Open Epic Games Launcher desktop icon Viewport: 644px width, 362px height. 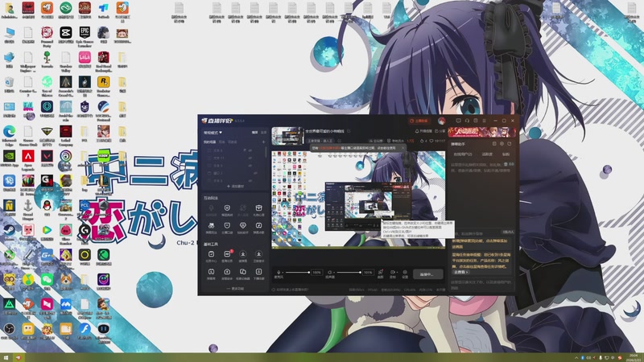click(x=85, y=35)
